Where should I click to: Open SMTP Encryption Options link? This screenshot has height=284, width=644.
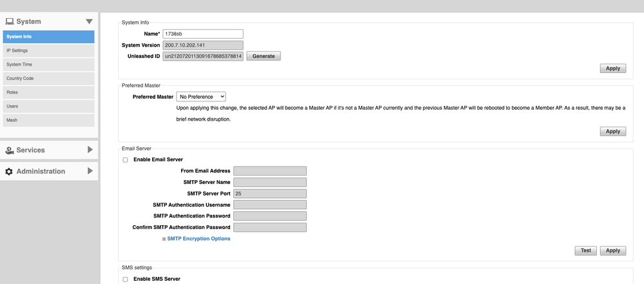point(199,239)
